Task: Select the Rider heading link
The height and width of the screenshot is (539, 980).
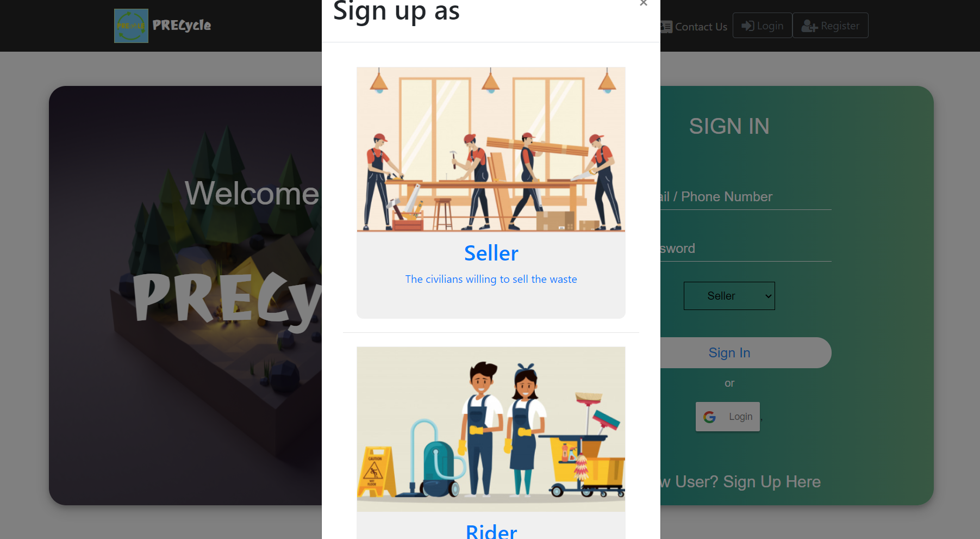Action: [491, 530]
